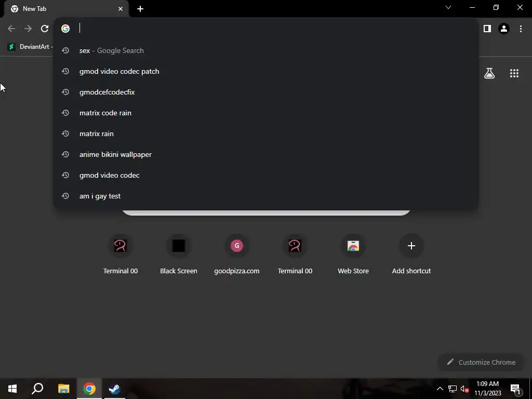Click the Google logo in address bar
Viewport: 532px width, 399px height.
coord(65,29)
